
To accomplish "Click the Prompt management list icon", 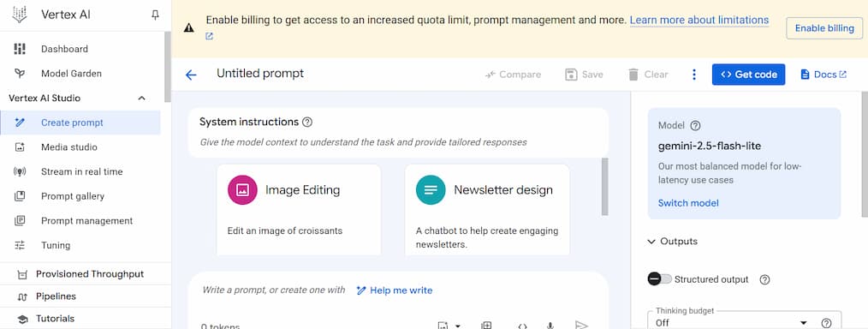I will tap(20, 220).
